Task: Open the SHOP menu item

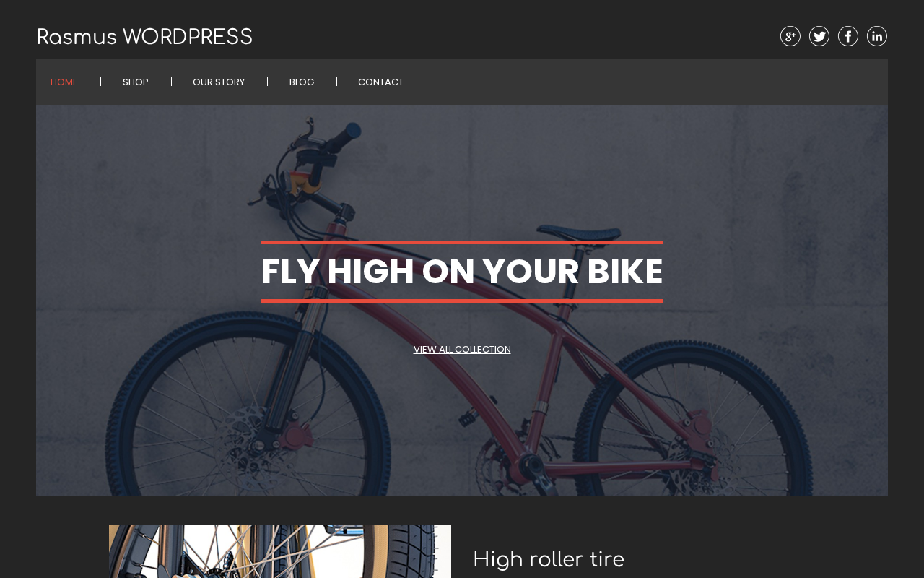Action: pos(136,82)
